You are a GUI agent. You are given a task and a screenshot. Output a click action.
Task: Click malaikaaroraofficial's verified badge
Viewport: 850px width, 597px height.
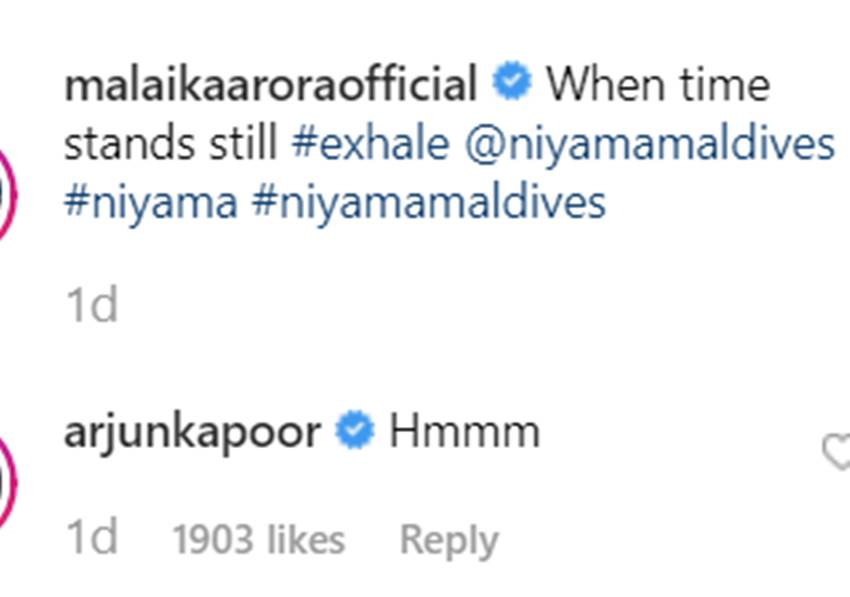(x=512, y=84)
